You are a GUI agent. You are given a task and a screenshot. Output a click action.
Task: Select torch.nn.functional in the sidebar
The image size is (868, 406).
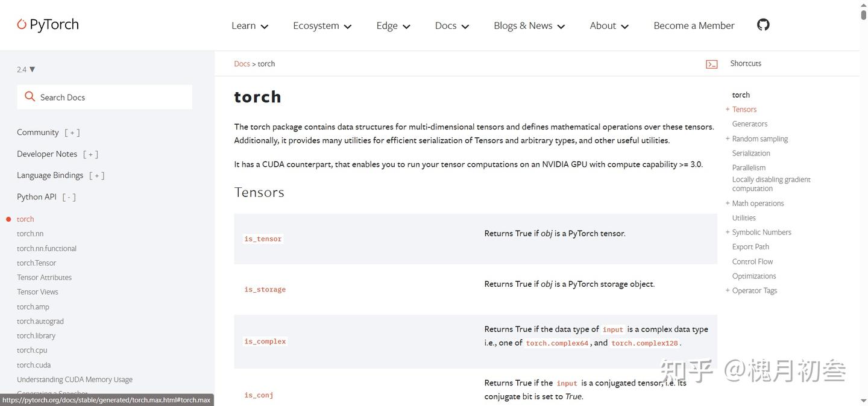pyautogui.click(x=46, y=248)
